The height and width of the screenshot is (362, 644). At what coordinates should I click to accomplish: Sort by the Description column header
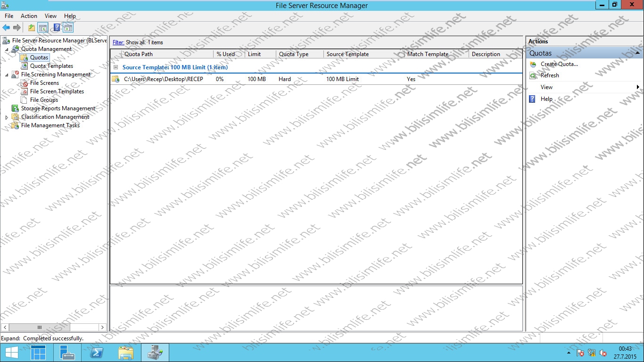495,54
